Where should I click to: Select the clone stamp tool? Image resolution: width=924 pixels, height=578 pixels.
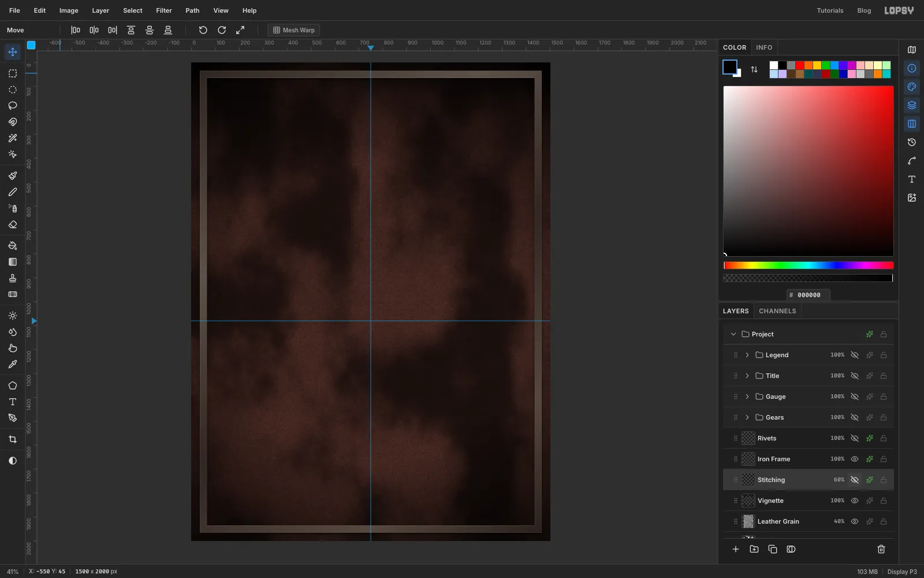(x=13, y=278)
